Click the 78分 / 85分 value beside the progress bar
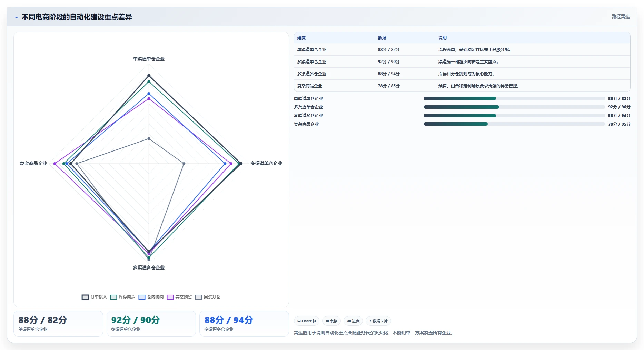 click(619, 124)
